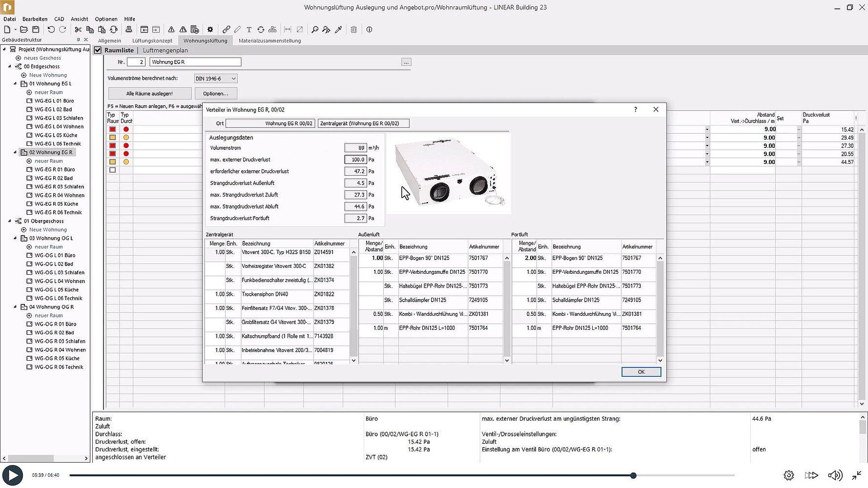Click the info circle toolbar icon

point(369,30)
